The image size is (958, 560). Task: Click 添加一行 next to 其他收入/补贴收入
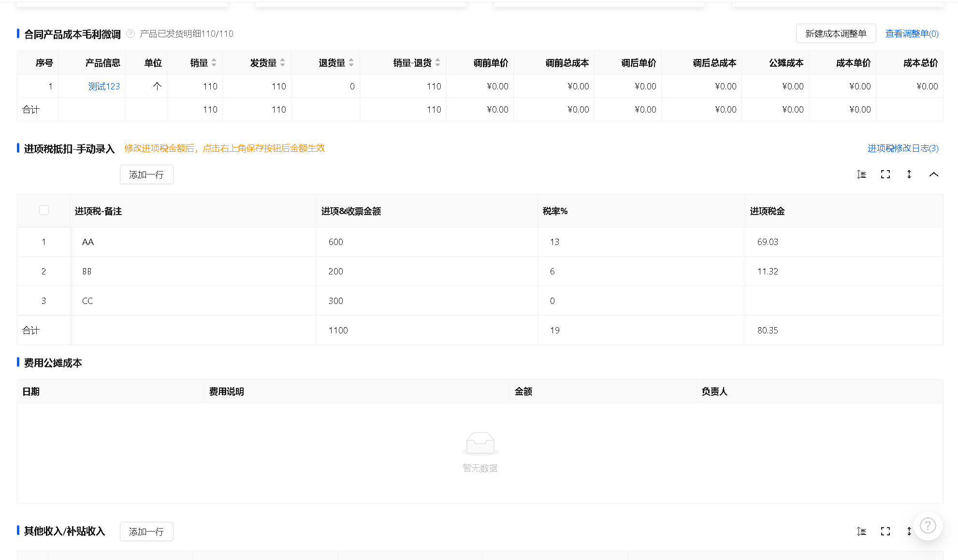click(x=146, y=531)
